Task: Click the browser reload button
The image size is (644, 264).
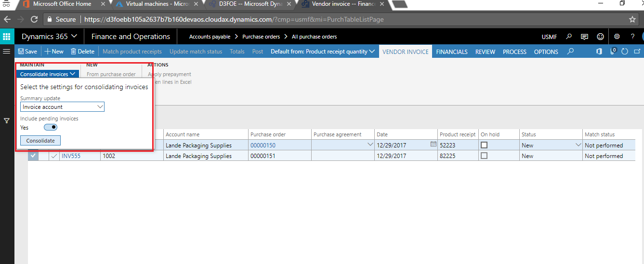Action: [x=34, y=20]
